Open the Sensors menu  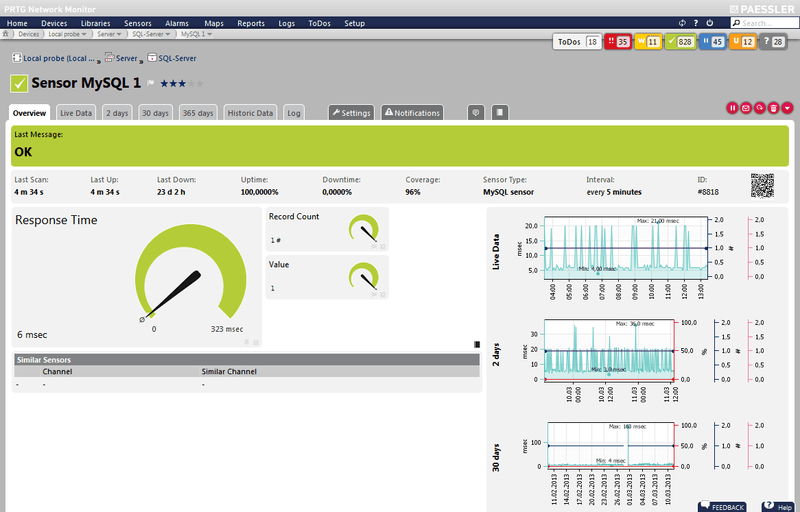[x=138, y=23]
